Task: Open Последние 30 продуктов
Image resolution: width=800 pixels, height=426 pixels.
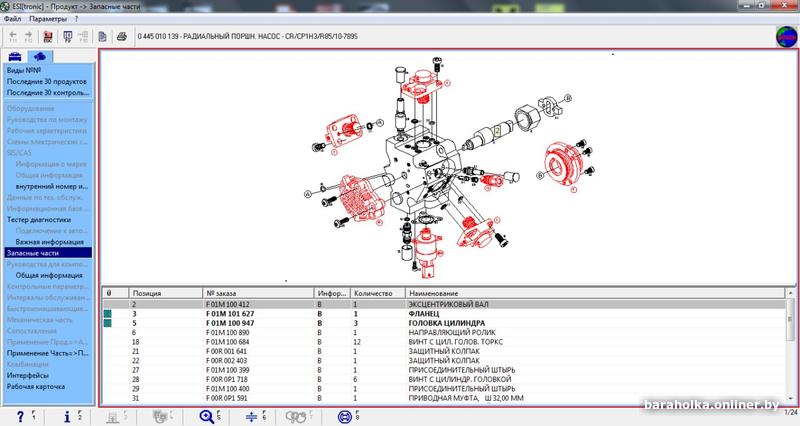Action: point(47,82)
